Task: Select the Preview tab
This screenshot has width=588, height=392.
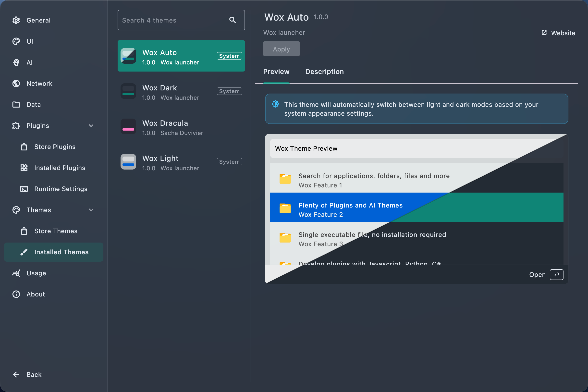Action: coord(276,72)
